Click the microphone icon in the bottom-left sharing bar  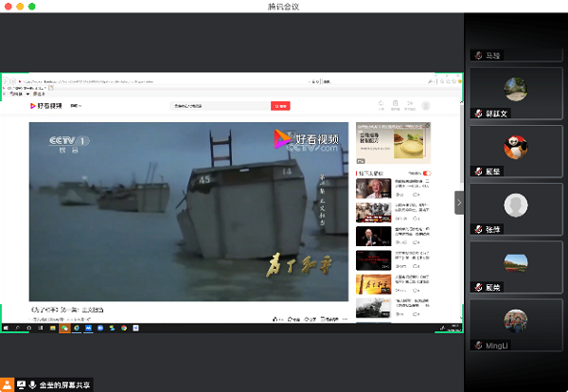33,384
